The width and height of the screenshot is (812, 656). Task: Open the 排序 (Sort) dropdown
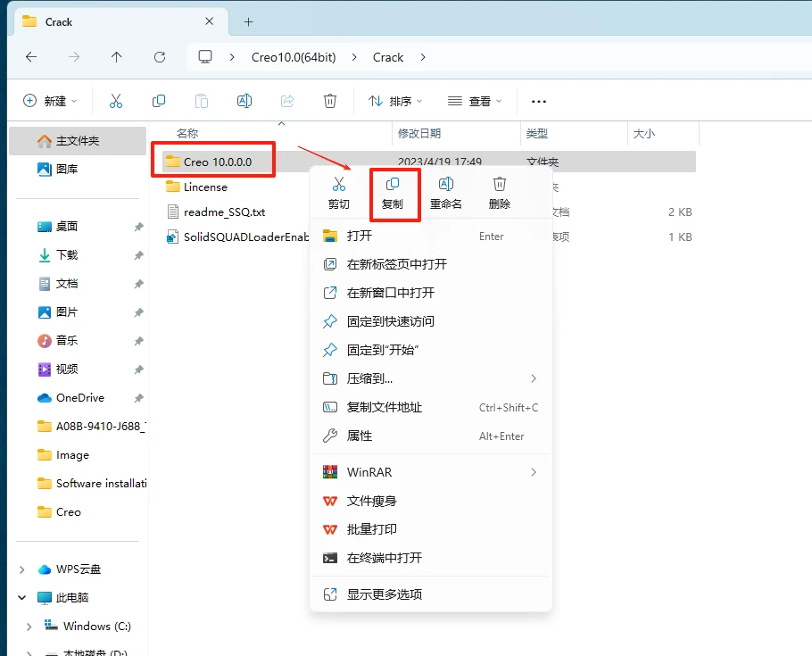click(395, 101)
